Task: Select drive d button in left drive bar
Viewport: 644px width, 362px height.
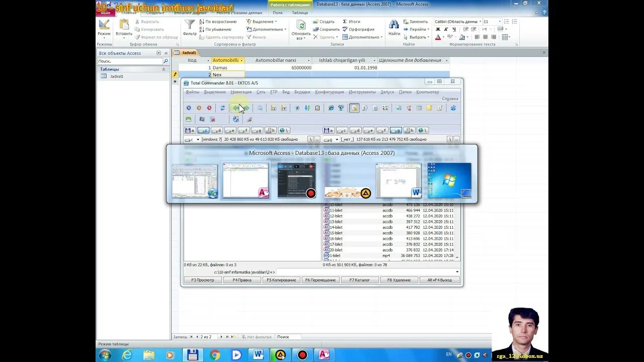Action: tap(217, 130)
